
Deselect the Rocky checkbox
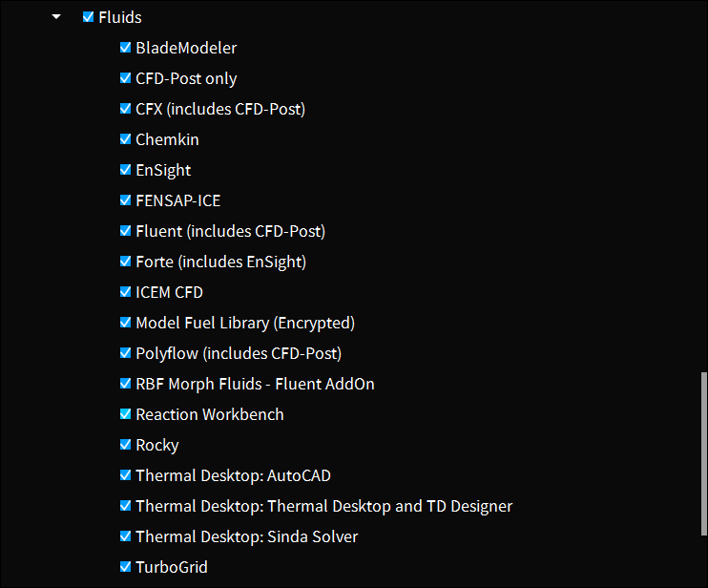(x=125, y=445)
